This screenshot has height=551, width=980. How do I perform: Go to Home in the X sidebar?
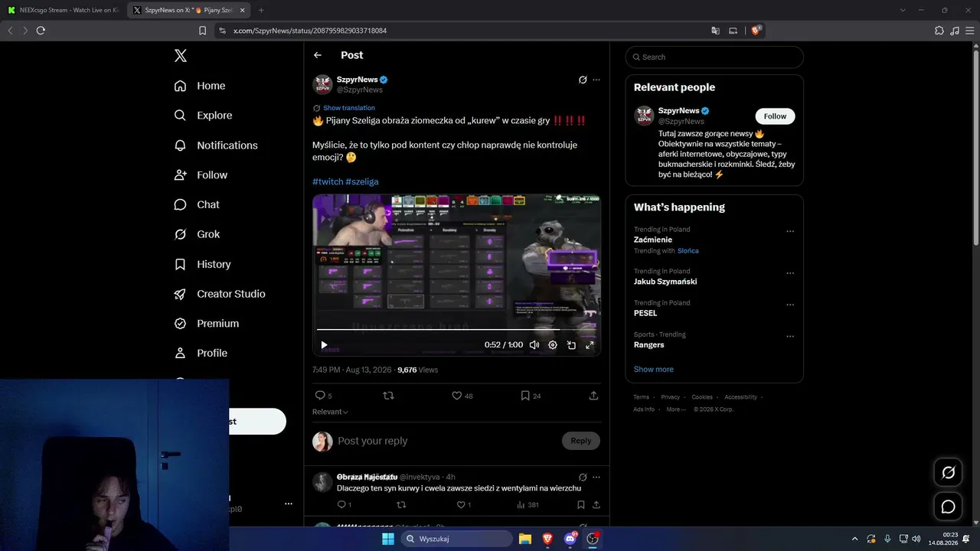200,86
